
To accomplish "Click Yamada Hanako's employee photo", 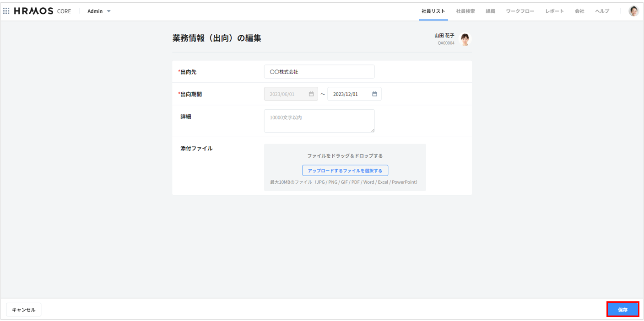I will [465, 40].
